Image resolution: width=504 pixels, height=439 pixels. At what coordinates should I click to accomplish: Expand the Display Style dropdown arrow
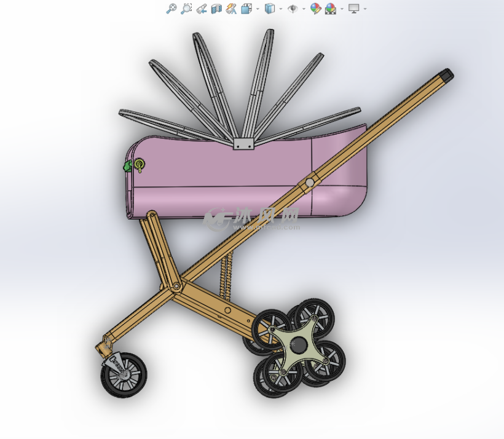[x=281, y=9]
